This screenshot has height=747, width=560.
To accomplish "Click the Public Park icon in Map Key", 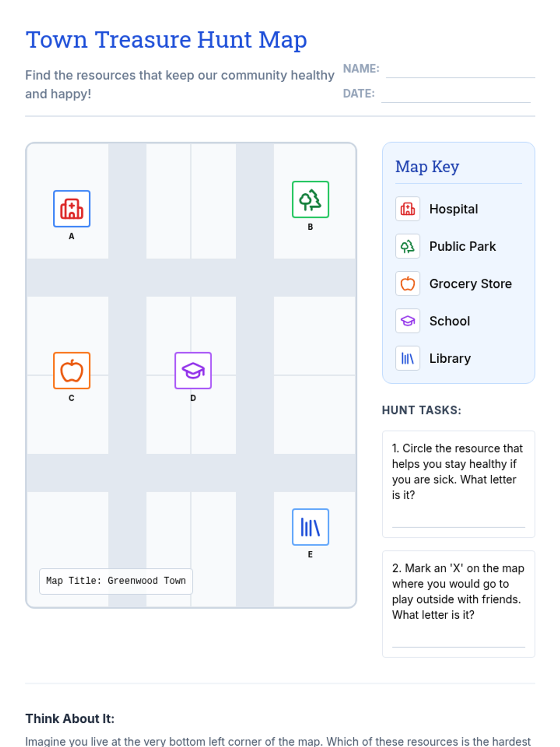I will (407, 246).
